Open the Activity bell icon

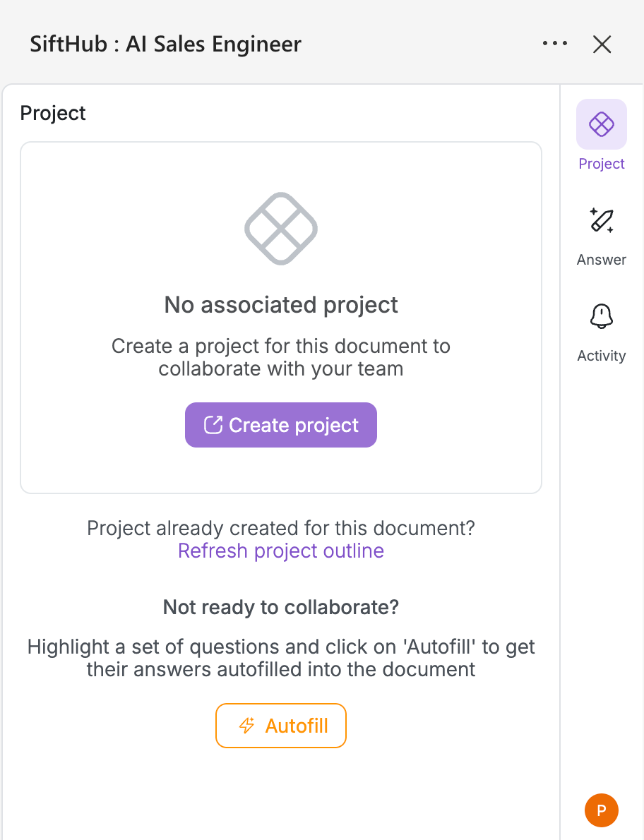pyautogui.click(x=602, y=316)
